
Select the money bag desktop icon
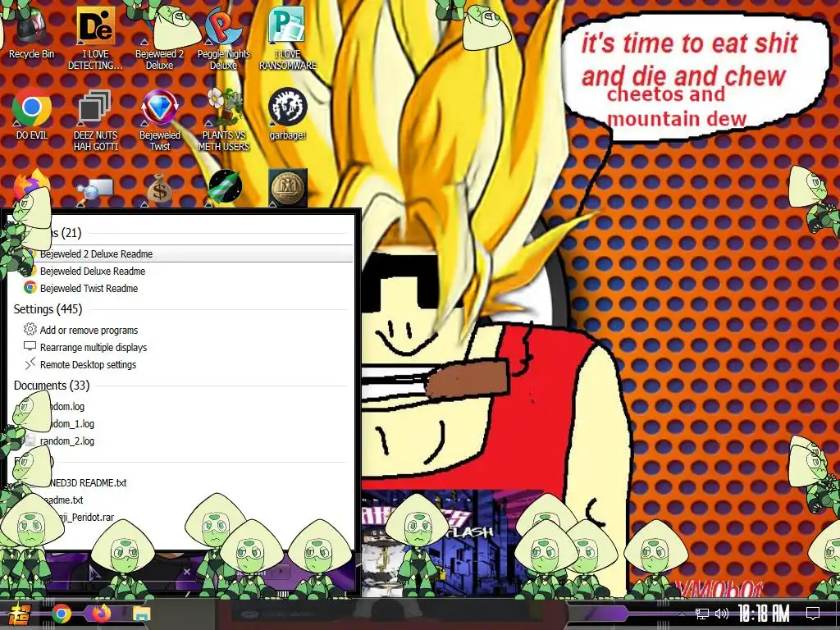159,189
